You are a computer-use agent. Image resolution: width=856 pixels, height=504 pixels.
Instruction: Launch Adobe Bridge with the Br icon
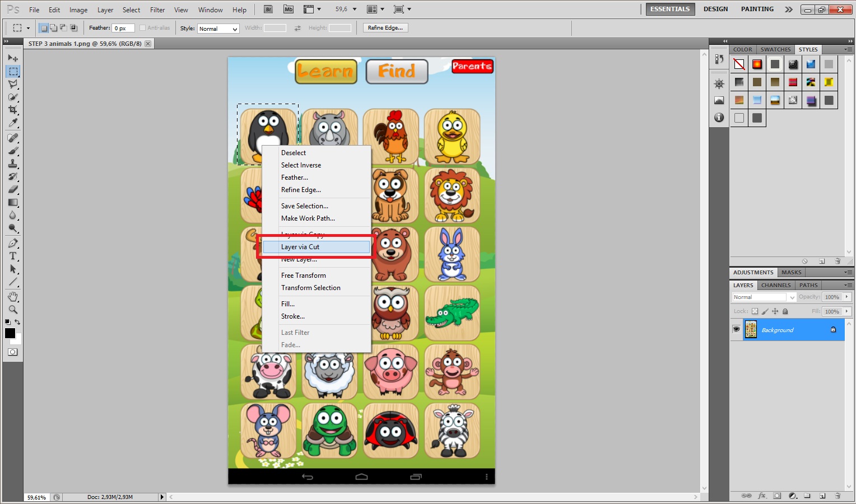tap(268, 10)
